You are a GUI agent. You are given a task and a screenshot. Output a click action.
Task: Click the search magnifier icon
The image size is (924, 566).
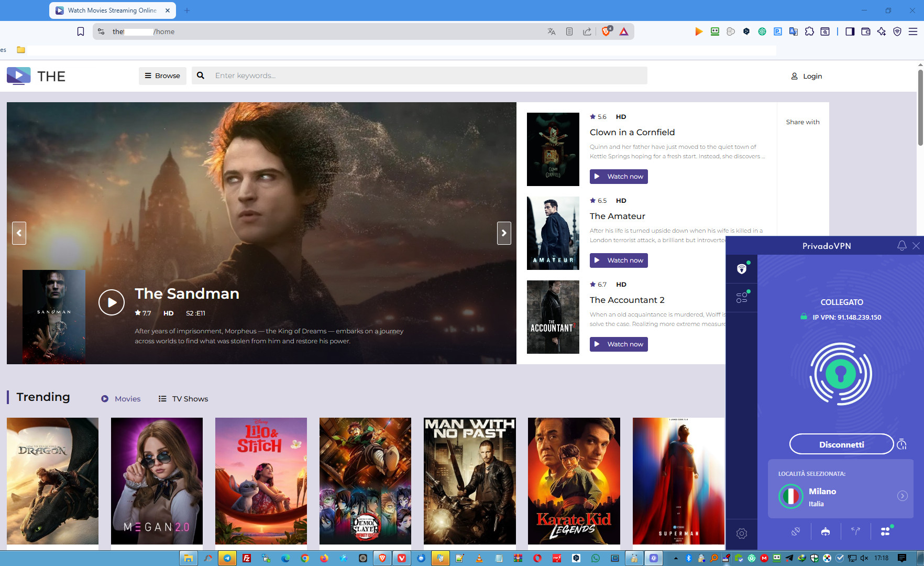(x=201, y=75)
